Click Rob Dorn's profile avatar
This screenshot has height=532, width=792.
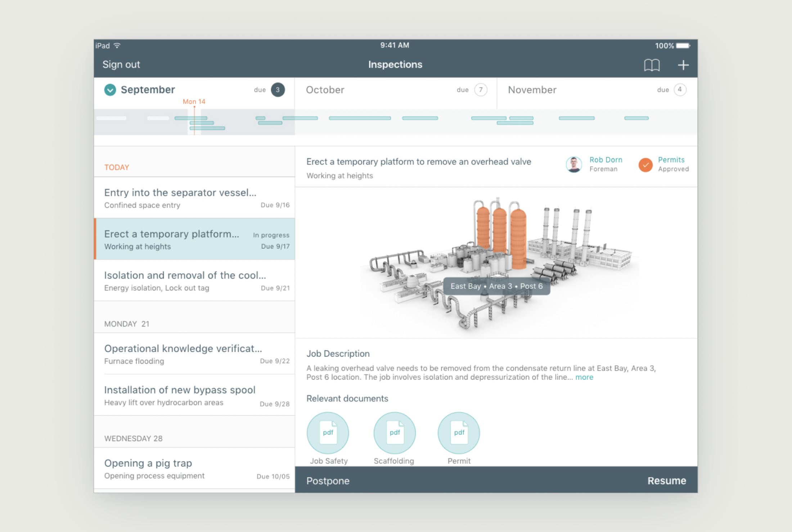pos(574,164)
